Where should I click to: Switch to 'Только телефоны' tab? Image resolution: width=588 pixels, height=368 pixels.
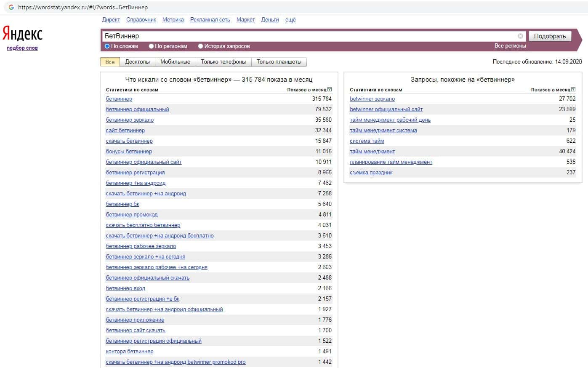point(223,62)
